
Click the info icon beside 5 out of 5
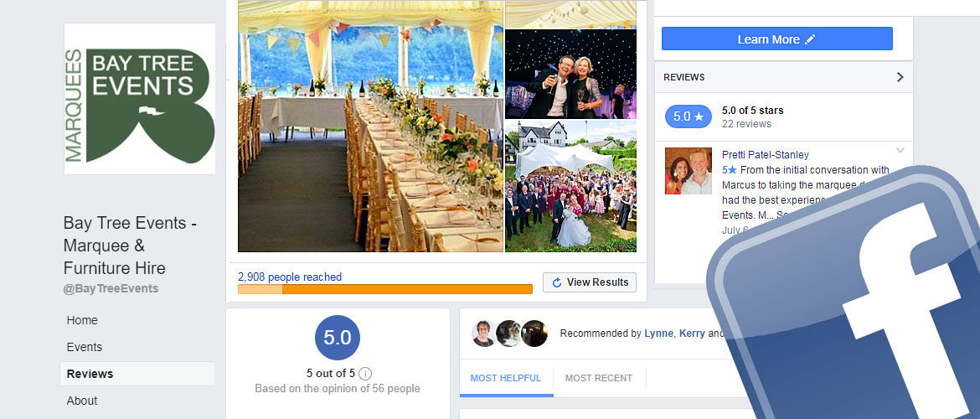click(365, 374)
